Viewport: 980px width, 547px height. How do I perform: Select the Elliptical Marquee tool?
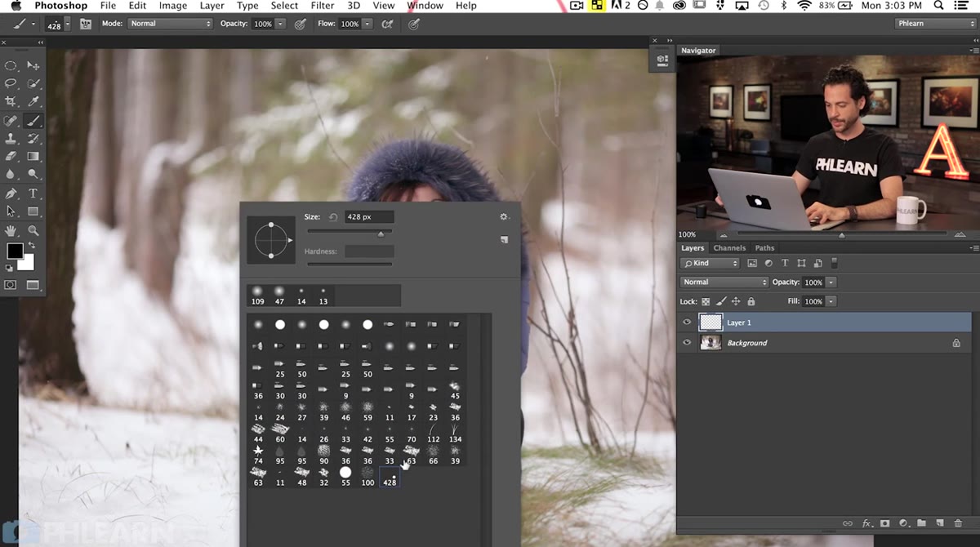pos(11,65)
